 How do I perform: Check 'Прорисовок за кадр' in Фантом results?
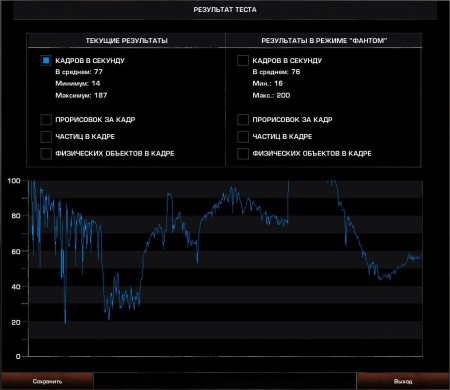pyautogui.click(x=243, y=119)
